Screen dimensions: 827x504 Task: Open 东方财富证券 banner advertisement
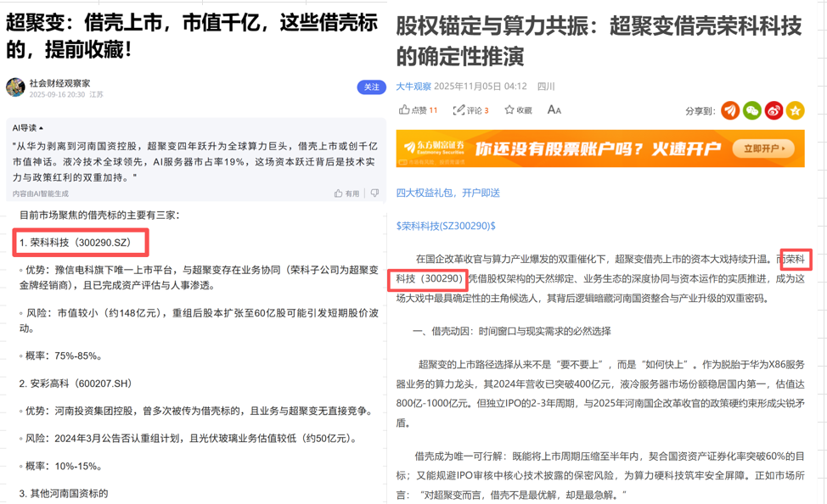(600, 148)
